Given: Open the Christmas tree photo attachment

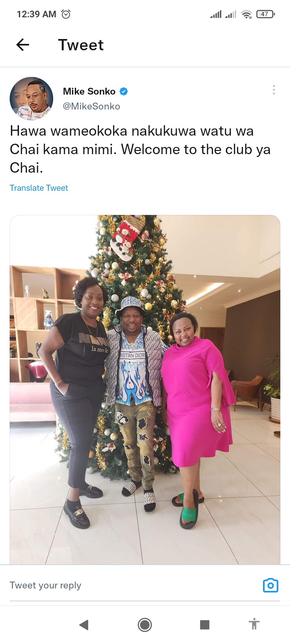Looking at the screenshot, I should tap(145, 390).
